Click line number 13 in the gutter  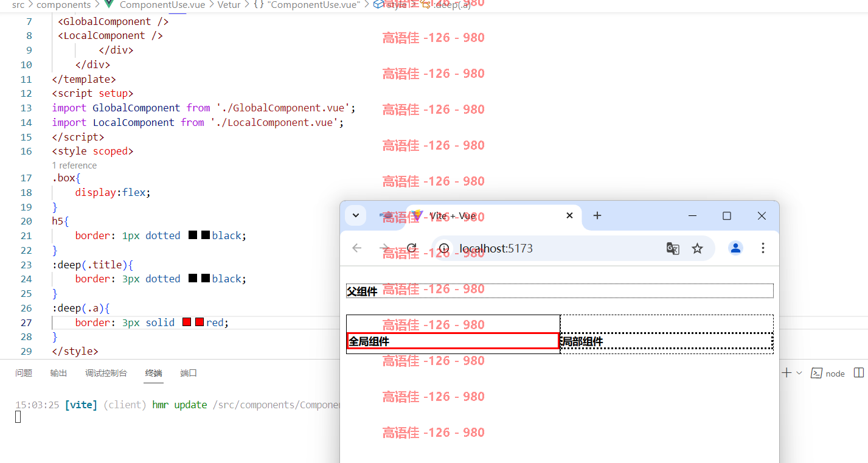pos(26,108)
